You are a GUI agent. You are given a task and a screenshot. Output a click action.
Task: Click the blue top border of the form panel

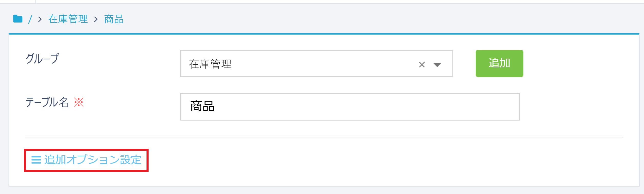click(324, 34)
